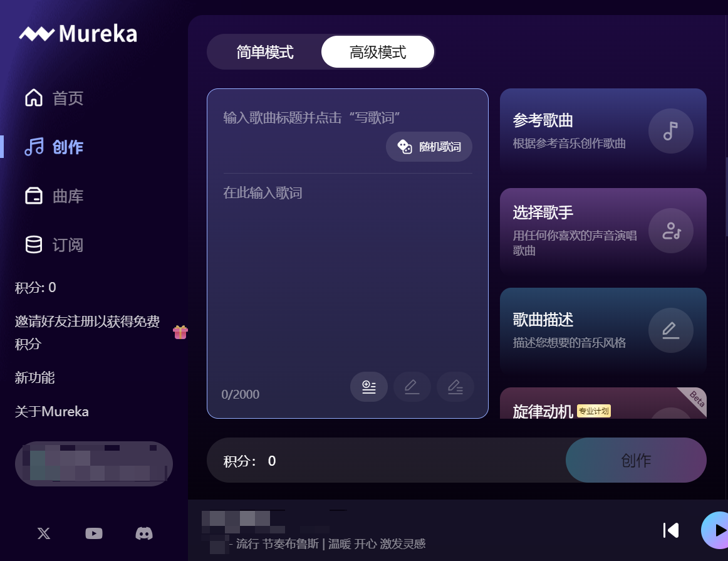
Task: Click the 随机歌词 button
Action: pos(429,147)
